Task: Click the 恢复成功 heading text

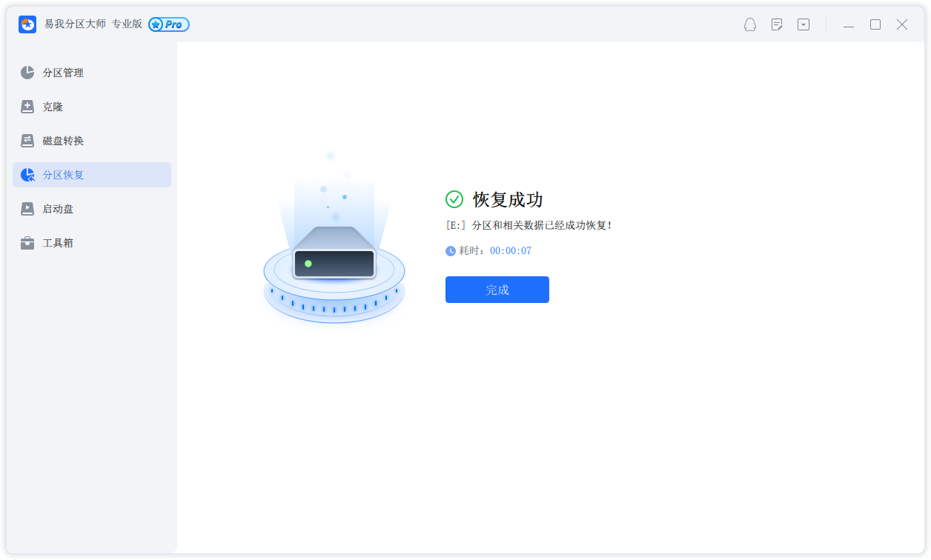Action: coord(508,199)
